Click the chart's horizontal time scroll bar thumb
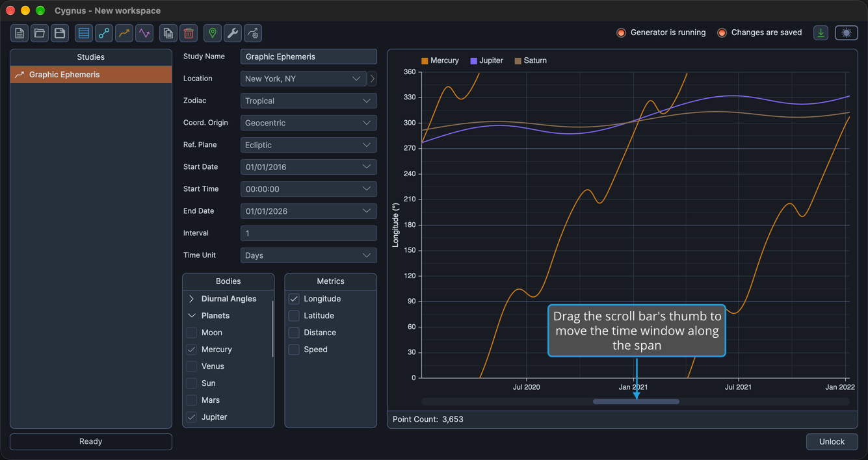 (x=636, y=402)
